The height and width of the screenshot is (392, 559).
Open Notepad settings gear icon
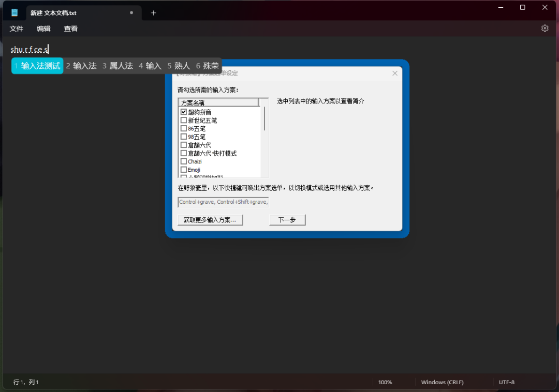tap(545, 28)
